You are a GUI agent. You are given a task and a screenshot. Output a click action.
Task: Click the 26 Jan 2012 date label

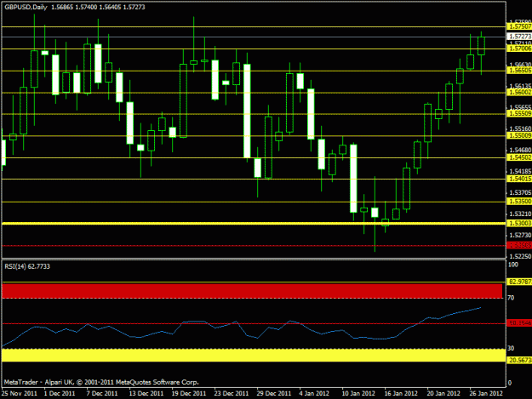point(486,394)
